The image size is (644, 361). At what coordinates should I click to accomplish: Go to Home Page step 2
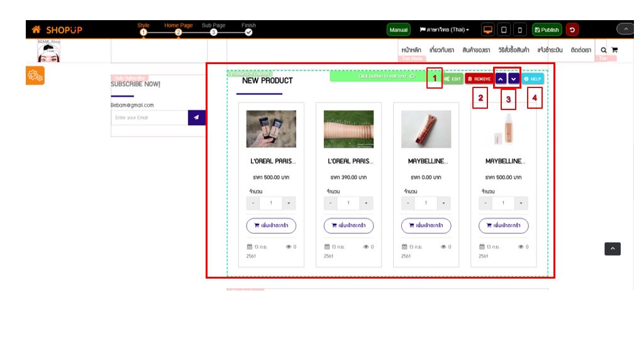(x=178, y=32)
